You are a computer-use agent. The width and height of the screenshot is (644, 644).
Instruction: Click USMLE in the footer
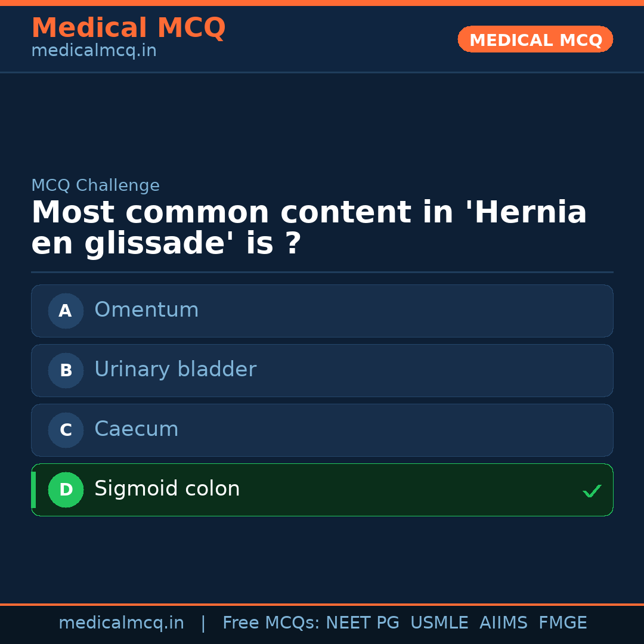point(439,623)
